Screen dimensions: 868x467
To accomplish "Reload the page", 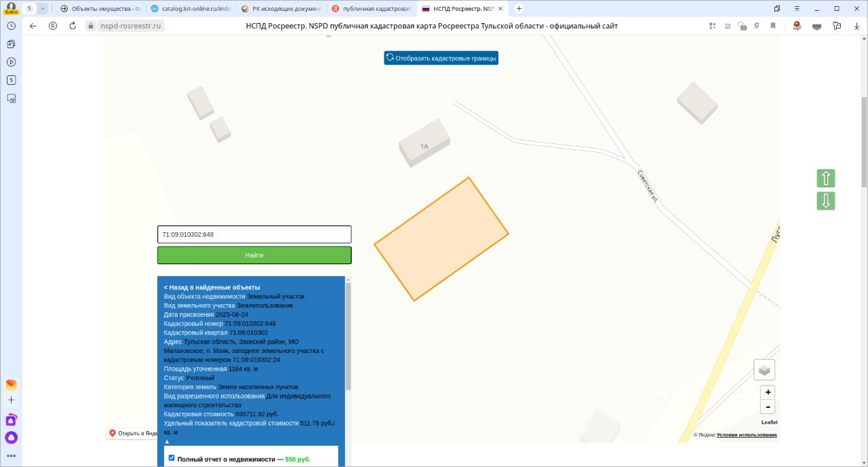I will [73, 26].
